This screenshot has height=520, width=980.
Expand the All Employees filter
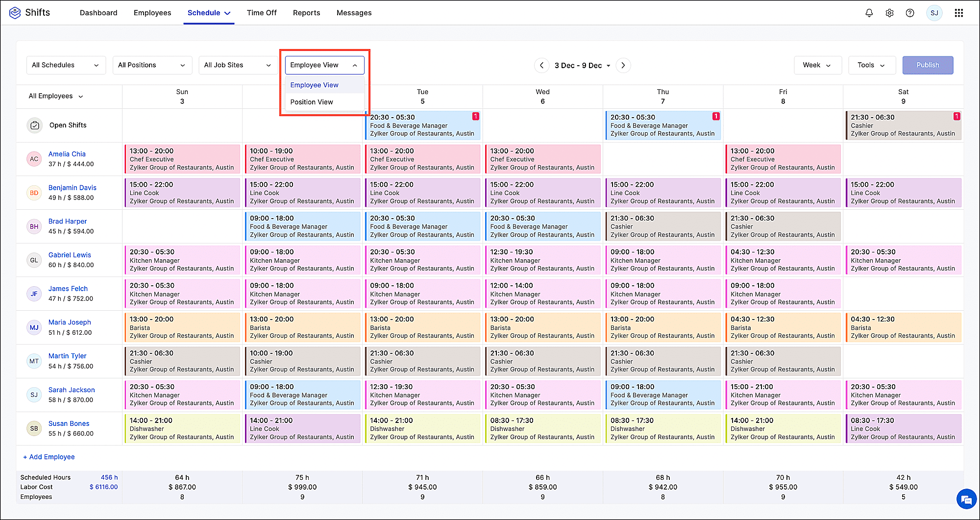pos(56,96)
